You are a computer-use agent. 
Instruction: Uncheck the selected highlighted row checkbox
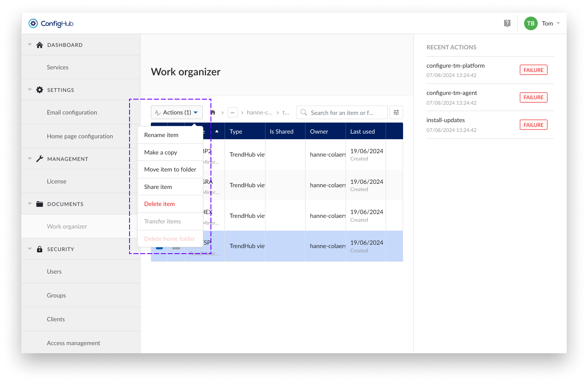[x=159, y=247]
